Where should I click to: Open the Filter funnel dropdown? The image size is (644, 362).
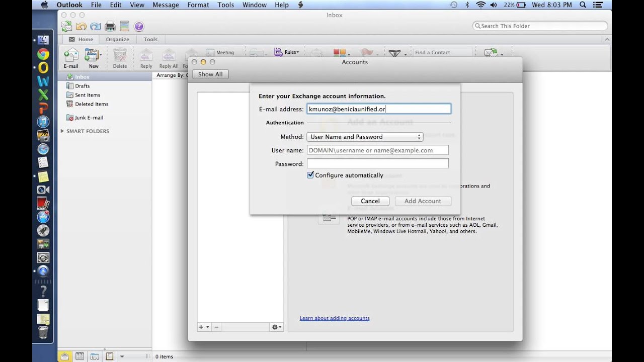[397, 53]
